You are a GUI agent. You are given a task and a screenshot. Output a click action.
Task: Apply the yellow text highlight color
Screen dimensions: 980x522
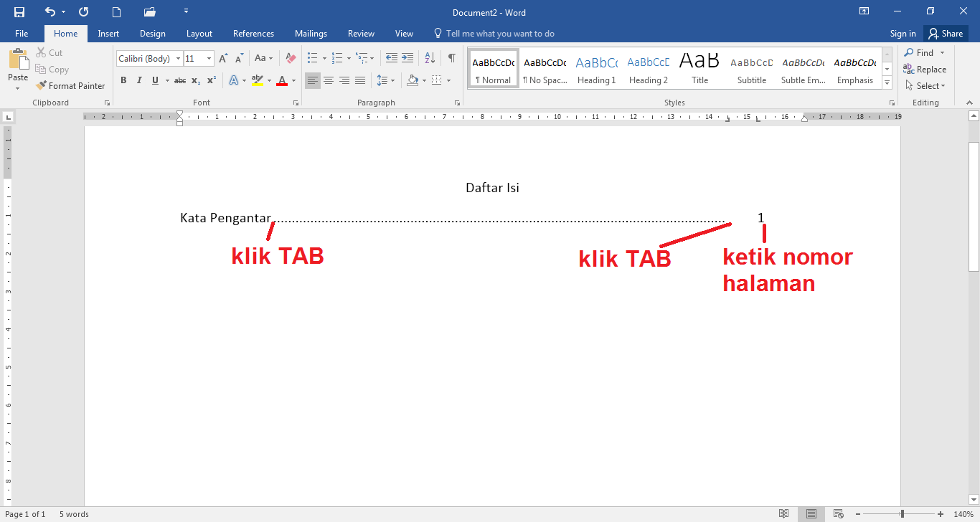coord(258,80)
